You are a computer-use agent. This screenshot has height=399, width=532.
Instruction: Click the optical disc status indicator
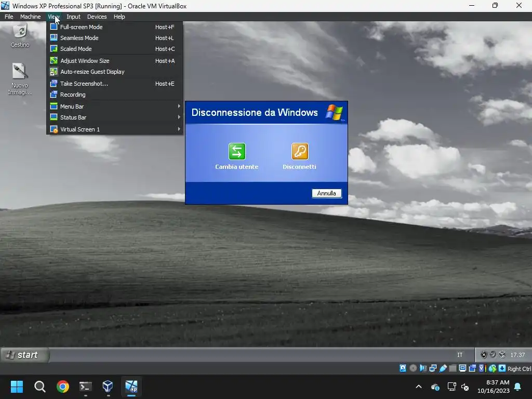pos(413,368)
